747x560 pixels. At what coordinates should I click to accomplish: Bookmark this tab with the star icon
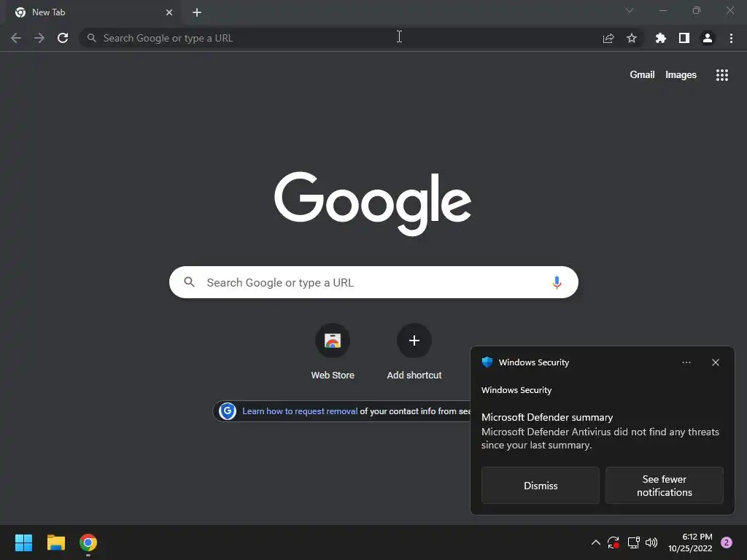632,38
